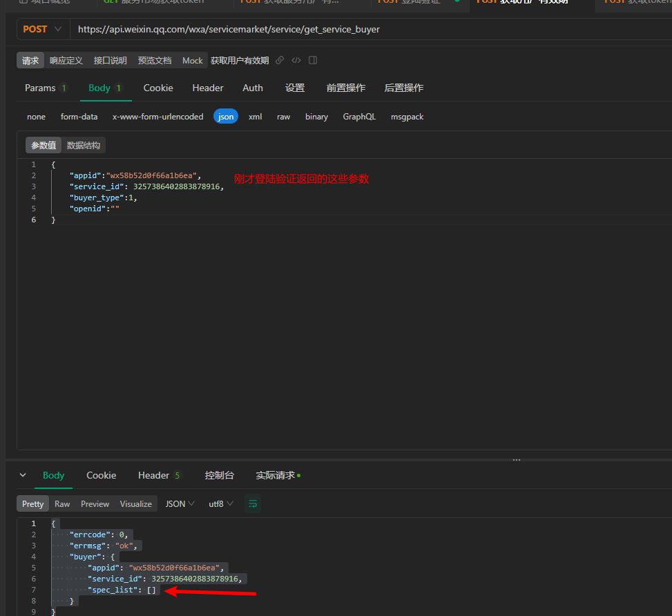Click the copy link icon
Screen dimensions: 672x616
pyautogui.click(x=280, y=60)
